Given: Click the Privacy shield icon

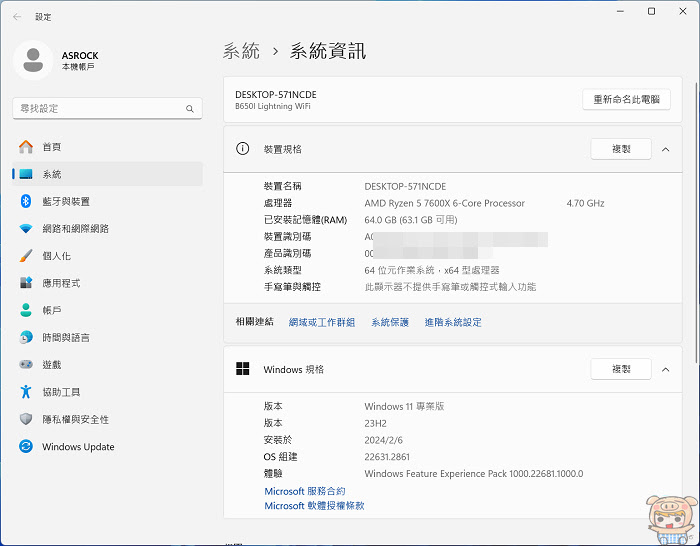Looking at the screenshot, I should pos(26,419).
